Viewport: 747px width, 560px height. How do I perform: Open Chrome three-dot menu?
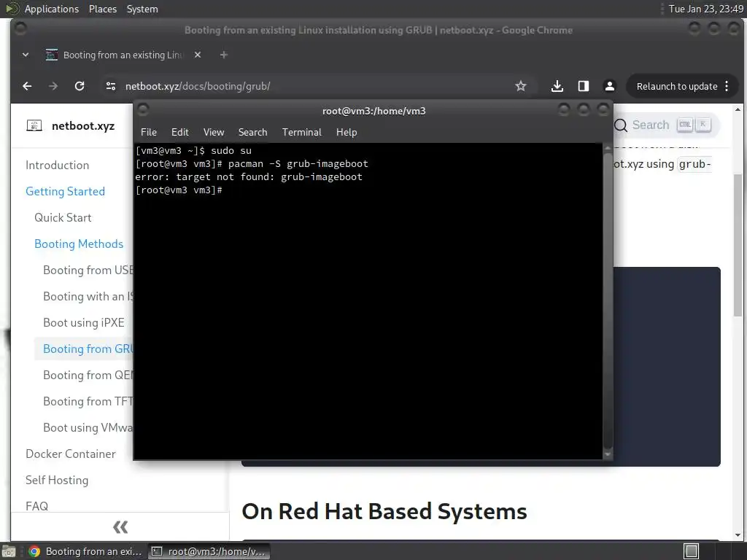coord(727,86)
